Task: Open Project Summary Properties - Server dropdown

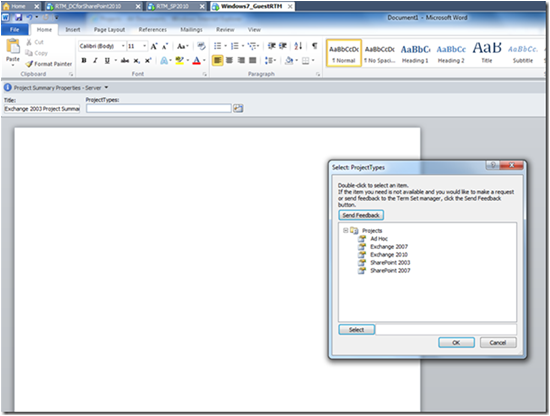Action: point(106,88)
